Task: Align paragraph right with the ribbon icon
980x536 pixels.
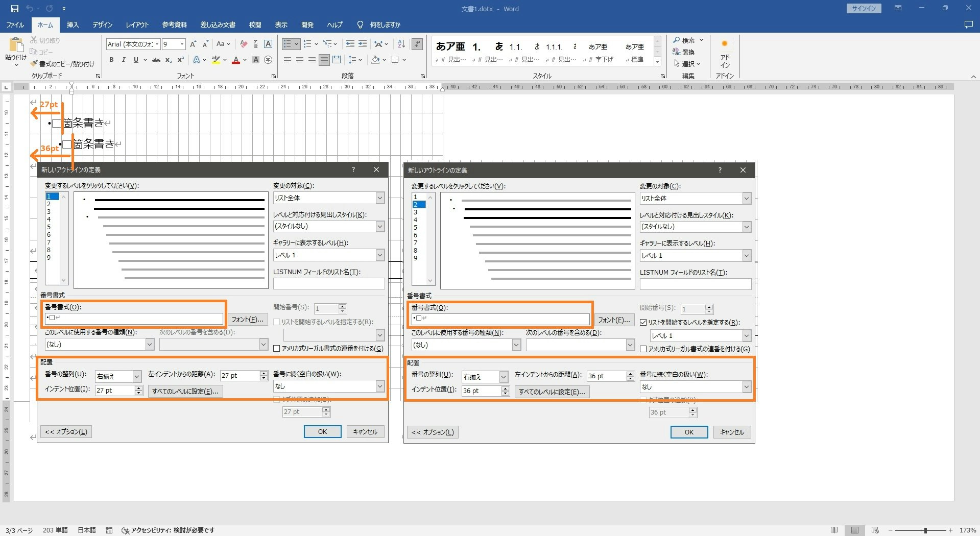Action: (x=312, y=60)
